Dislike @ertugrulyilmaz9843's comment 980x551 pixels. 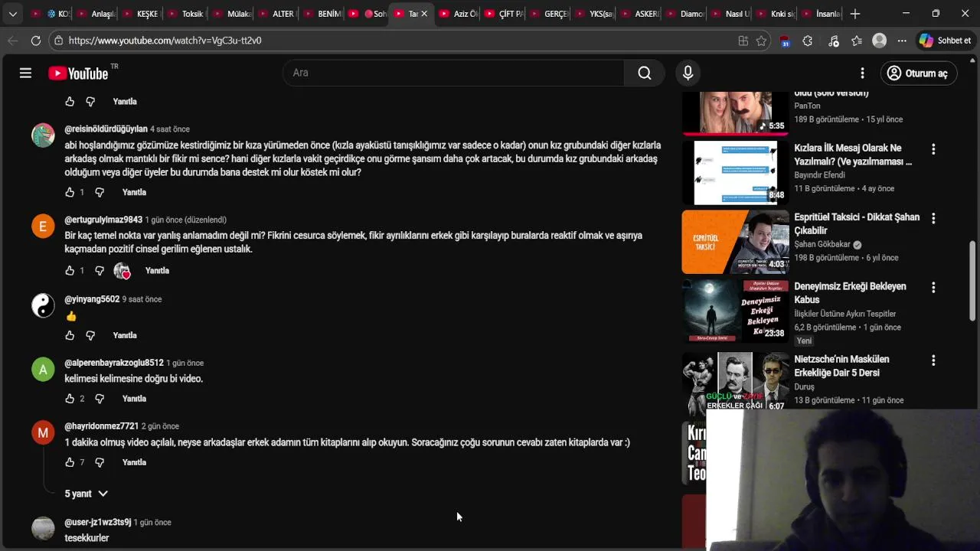pyautogui.click(x=100, y=271)
